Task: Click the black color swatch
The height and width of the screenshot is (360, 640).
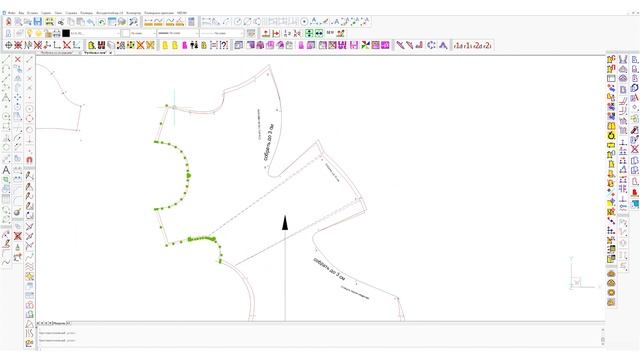Action: pos(66,33)
